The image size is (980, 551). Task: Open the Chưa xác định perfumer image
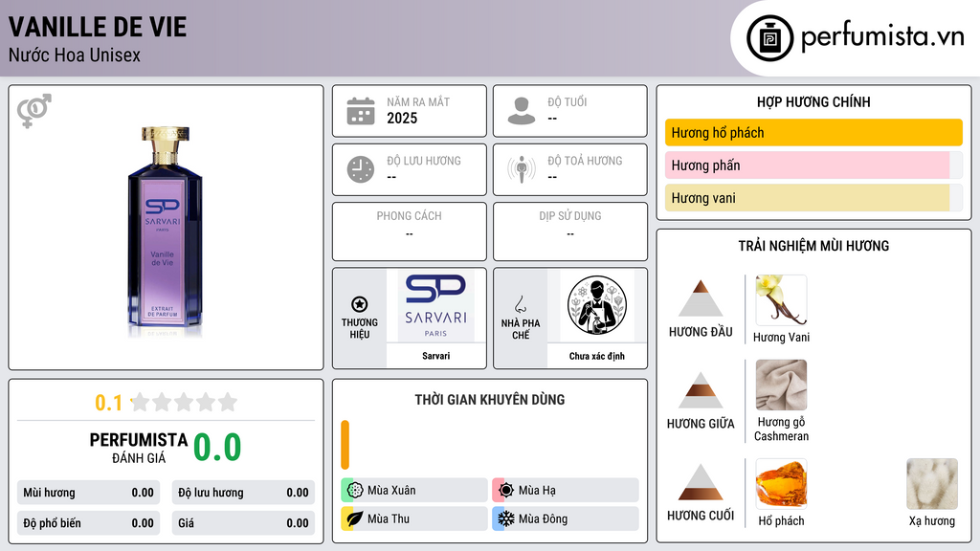tap(597, 305)
